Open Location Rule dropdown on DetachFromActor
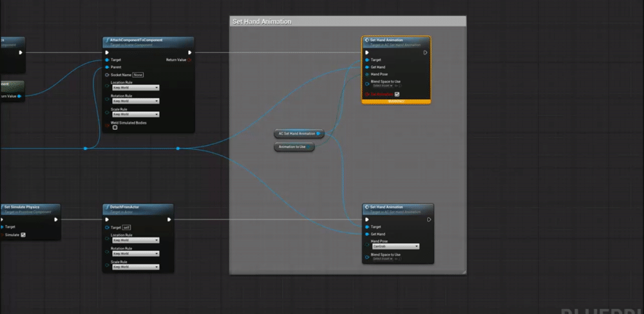 click(135, 240)
